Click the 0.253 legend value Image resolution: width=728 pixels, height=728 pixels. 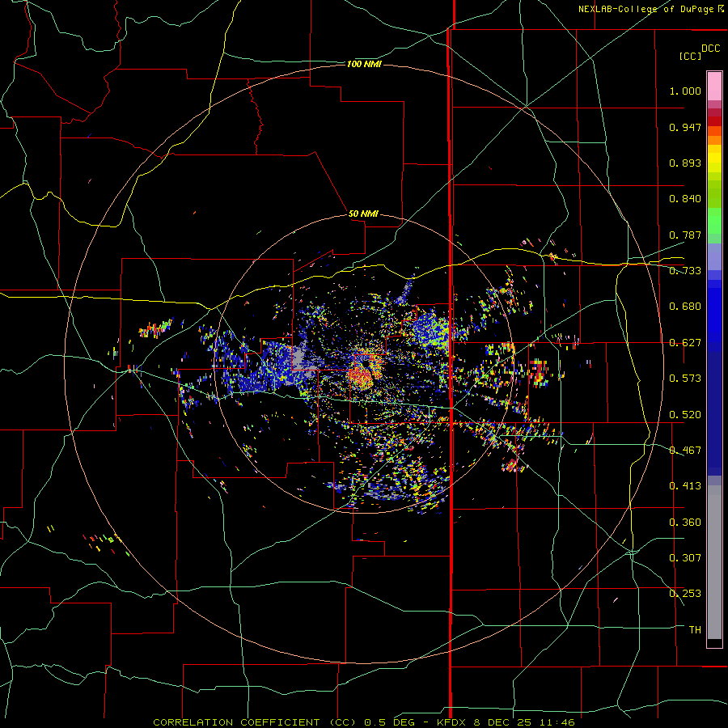click(x=685, y=594)
